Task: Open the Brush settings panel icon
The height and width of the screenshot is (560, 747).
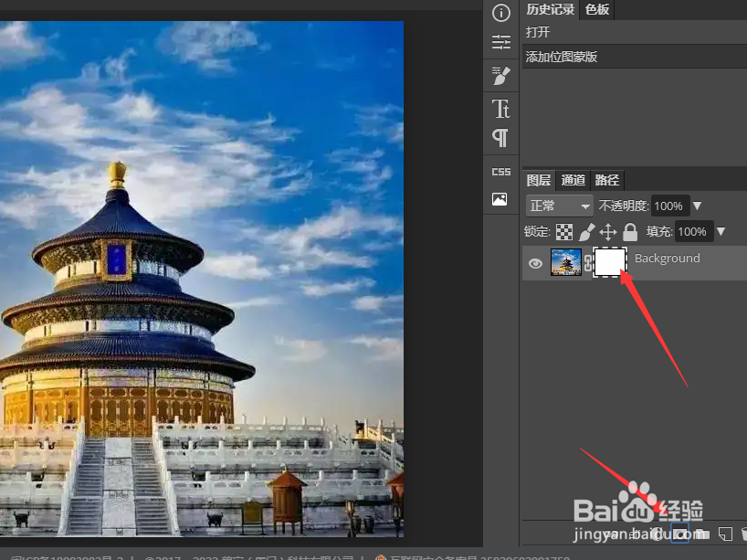Action: coord(500,76)
